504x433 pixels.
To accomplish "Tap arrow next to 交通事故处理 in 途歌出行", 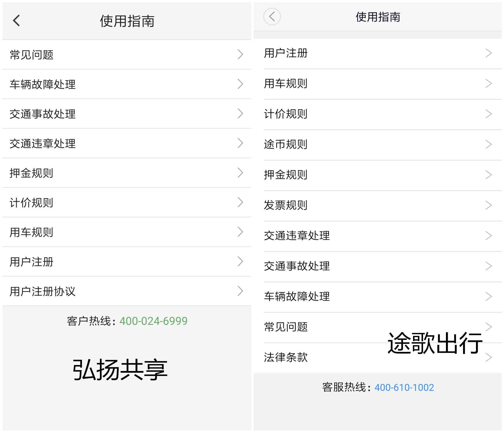I will pyautogui.click(x=489, y=266).
